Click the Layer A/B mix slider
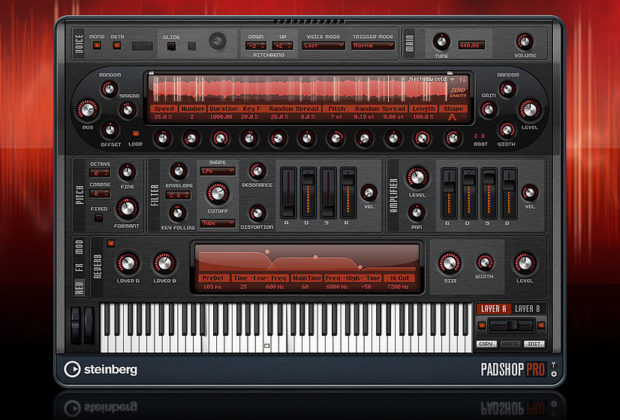The width and height of the screenshot is (620, 420). click(x=511, y=325)
